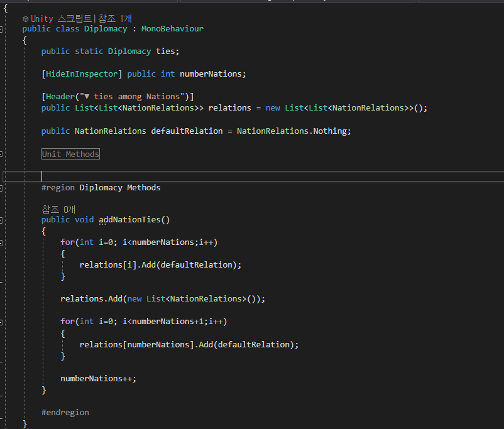The width and height of the screenshot is (504, 429).
Task: Open the 'Unity 스크립트' CodeLens link
Action: [x=61, y=19]
